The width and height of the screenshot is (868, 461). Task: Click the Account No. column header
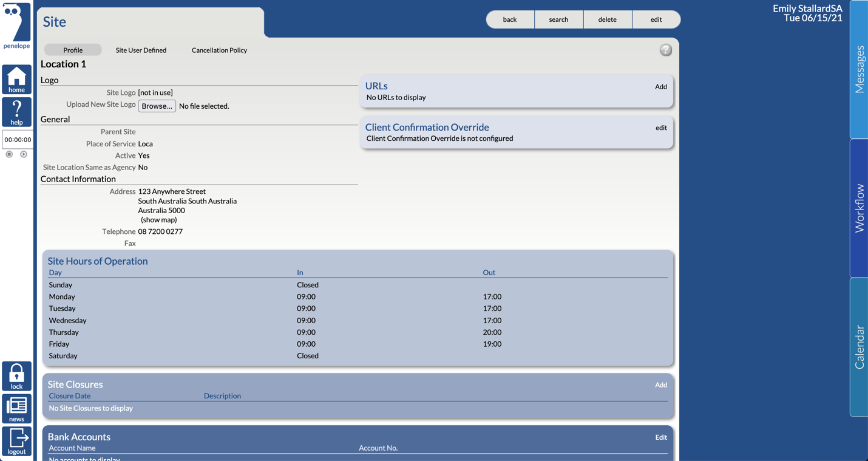(378, 448)
